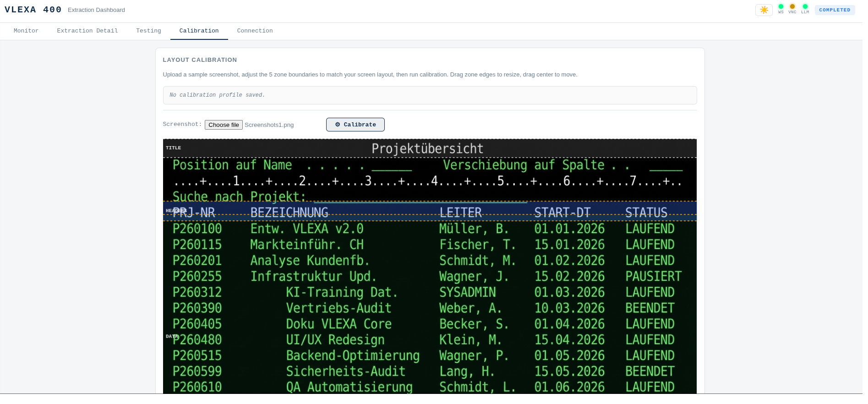Screen dimensions: 868x404
Task: Click the SYSADMIN leader cell
Action: click(x=467, y=292)
